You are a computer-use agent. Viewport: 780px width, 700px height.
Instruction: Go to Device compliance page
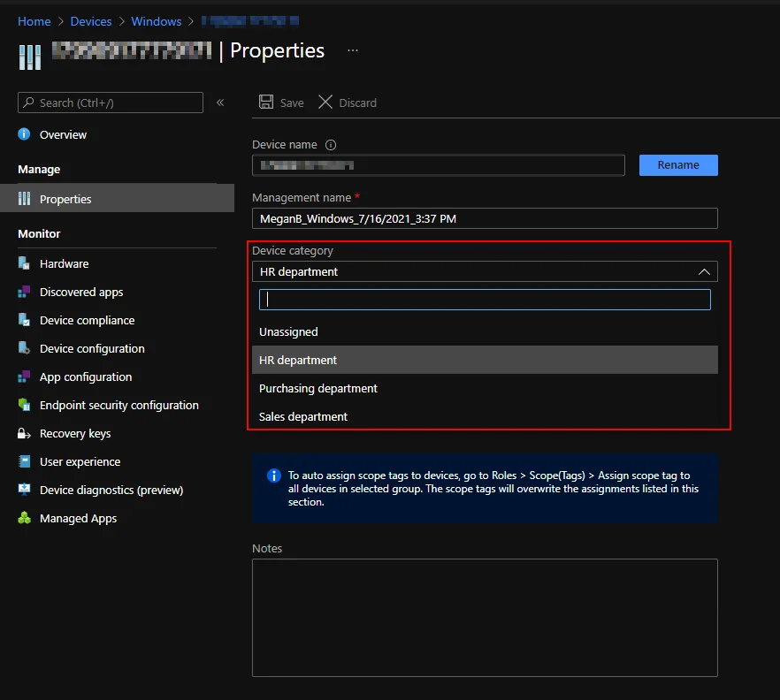(x=87, y=320)
